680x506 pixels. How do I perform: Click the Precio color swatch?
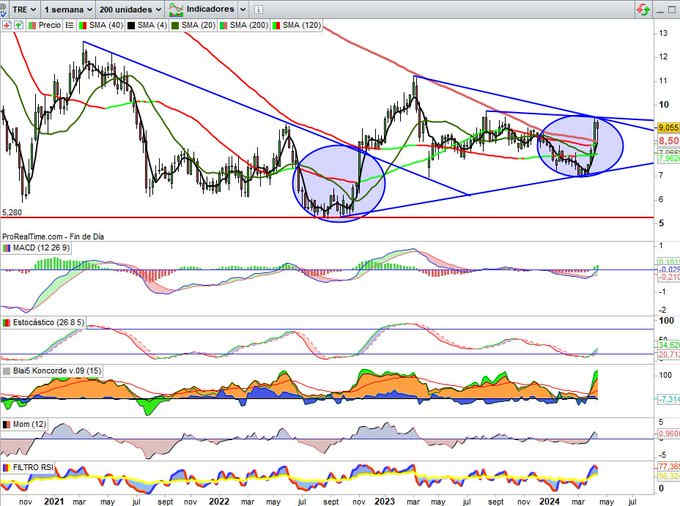(32, 26)
